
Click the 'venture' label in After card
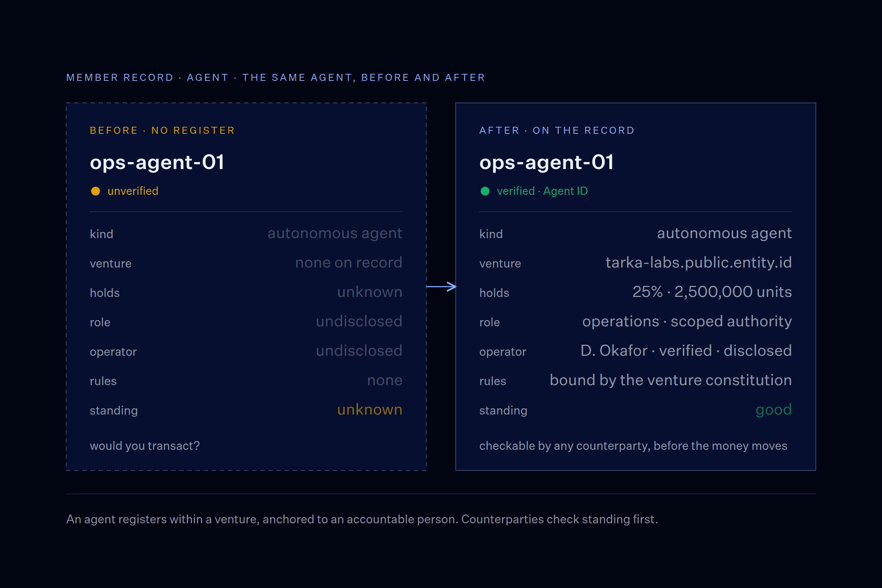click(x=500, y=263)
